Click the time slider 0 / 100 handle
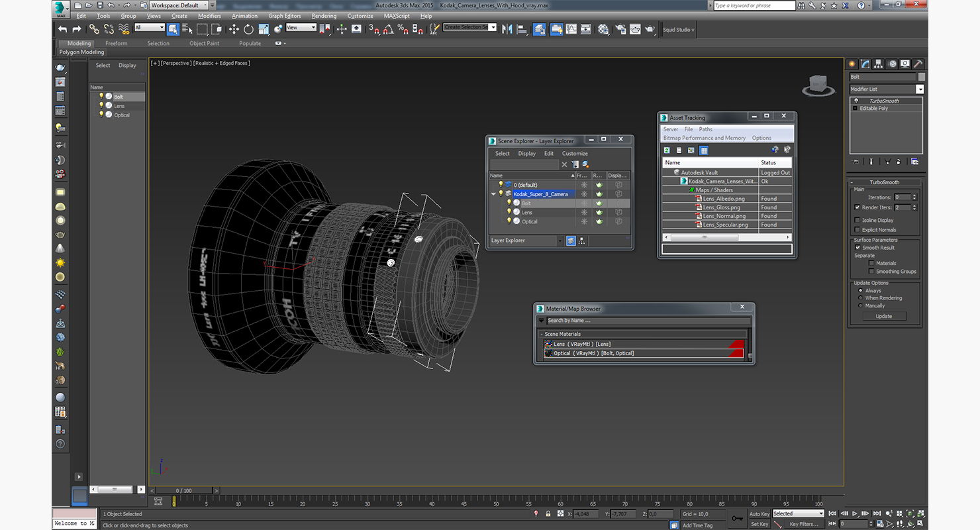The image size is (980, 530). [x=184, y=490]
